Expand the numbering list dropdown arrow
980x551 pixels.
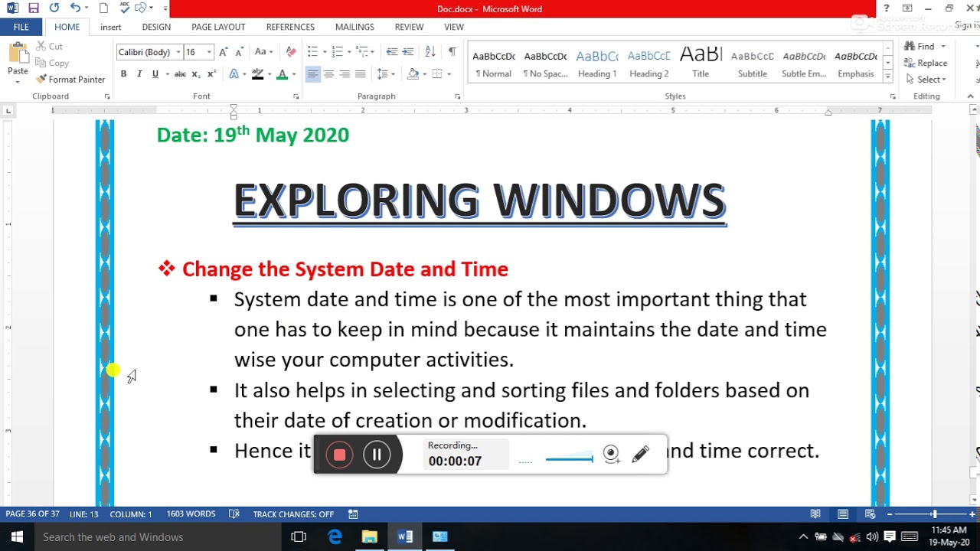(x=350, y=52)
